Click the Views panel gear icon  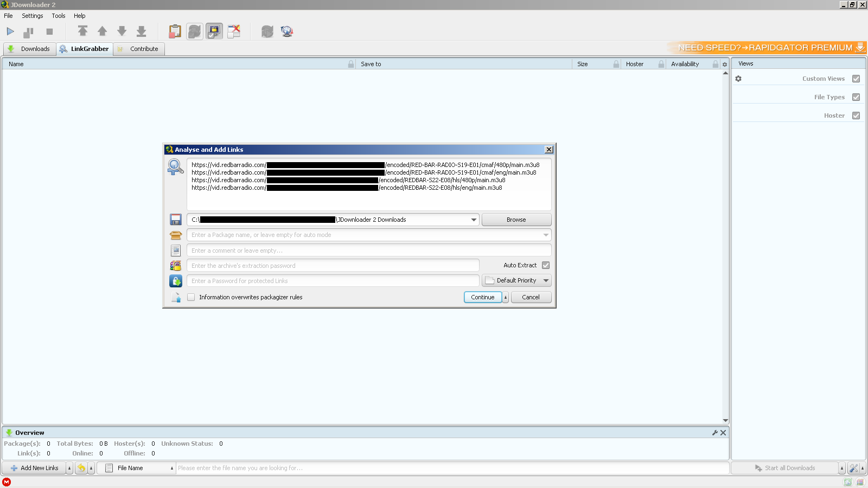pyautogui.click(x=738, y=79)
